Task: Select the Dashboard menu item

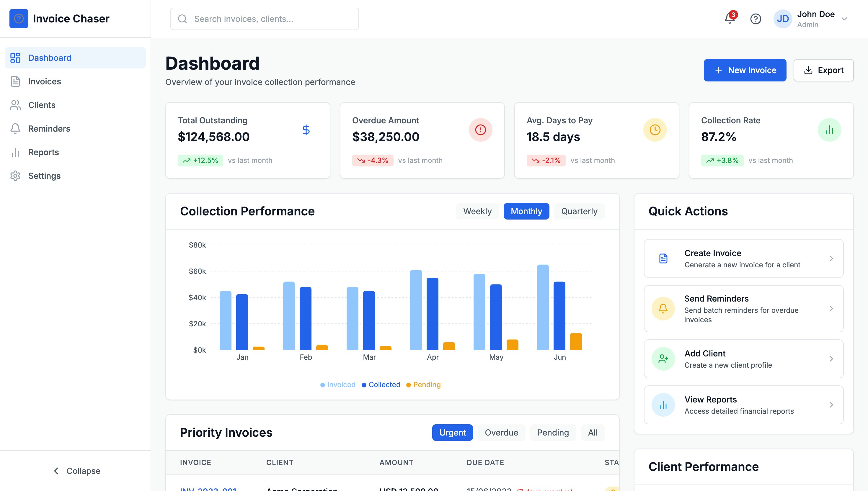Action: click(50, 58)
